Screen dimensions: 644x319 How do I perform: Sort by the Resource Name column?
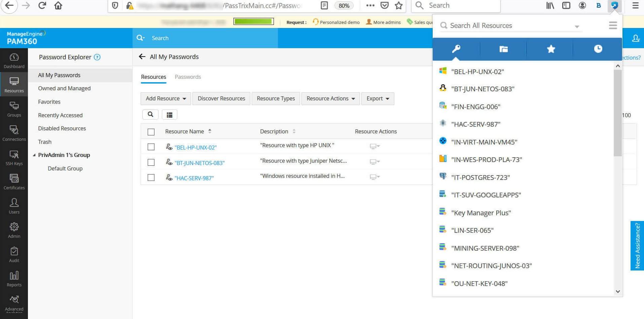(188, 132)
